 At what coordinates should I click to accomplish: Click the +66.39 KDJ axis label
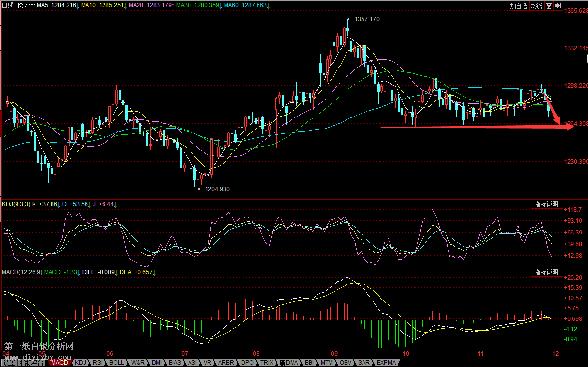point(573,233)
